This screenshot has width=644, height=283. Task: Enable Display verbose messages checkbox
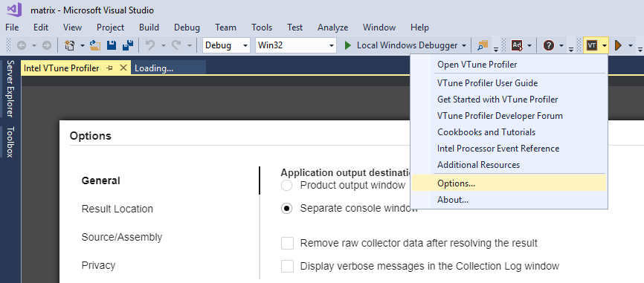[287, 266]
